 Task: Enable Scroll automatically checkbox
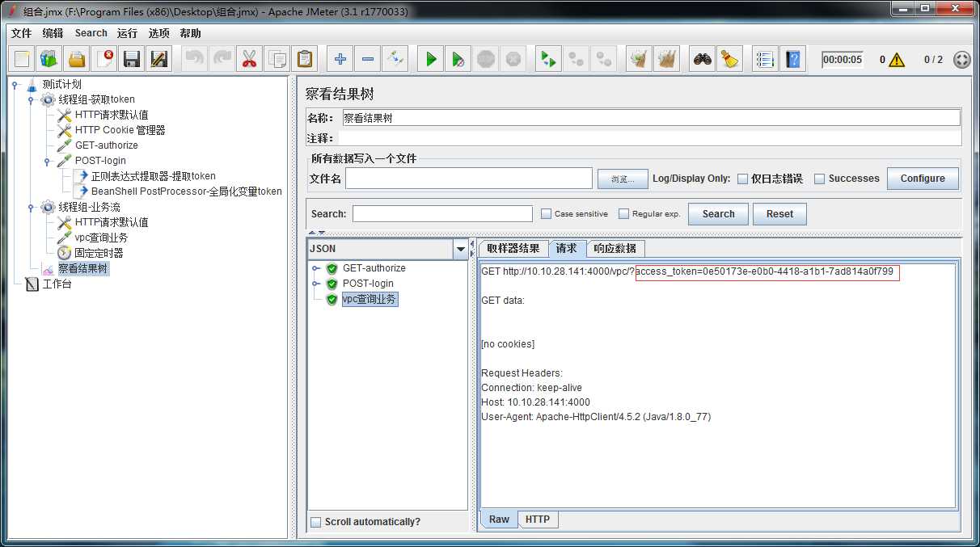coord(316,522)
